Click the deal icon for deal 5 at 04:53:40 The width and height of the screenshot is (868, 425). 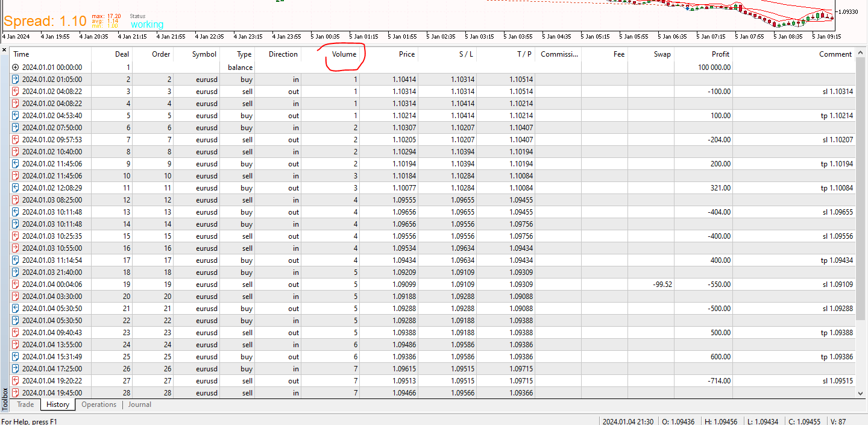[x=16, y=116]
